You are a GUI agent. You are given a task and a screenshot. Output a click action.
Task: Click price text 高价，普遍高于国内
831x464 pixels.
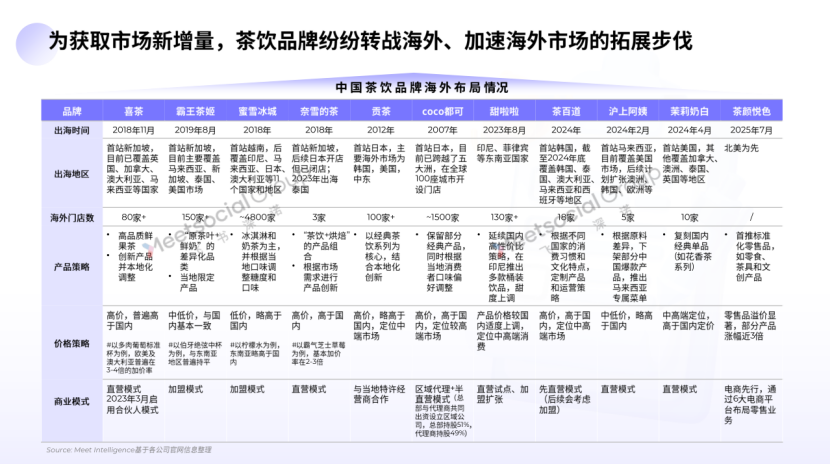click(132, 320)
